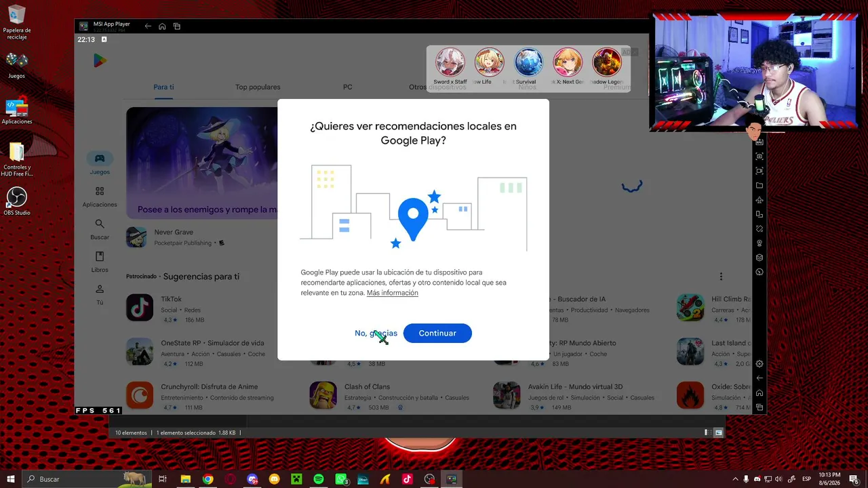Launch the OBS Studio desktop shortcut
Image resolution: width=868 pixels, height=488 pixels.
(x=17, y=201)
